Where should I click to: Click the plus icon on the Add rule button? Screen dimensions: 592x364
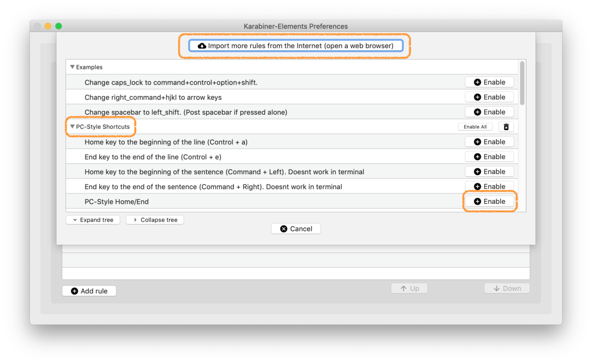coord(74,291)
